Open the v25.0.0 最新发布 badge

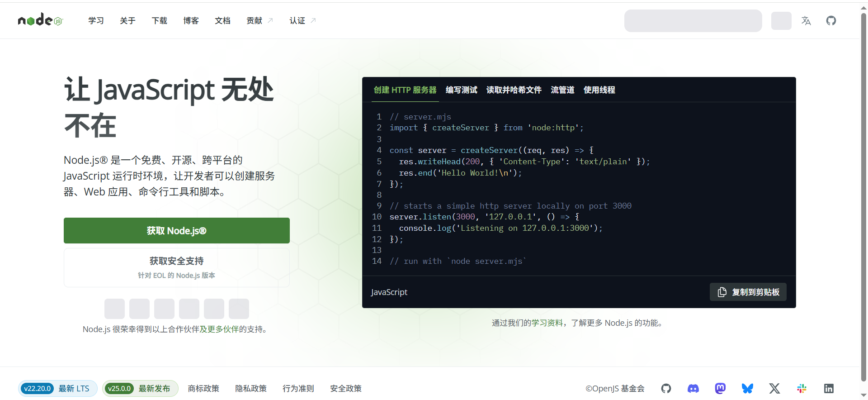[x=140, y=389]
